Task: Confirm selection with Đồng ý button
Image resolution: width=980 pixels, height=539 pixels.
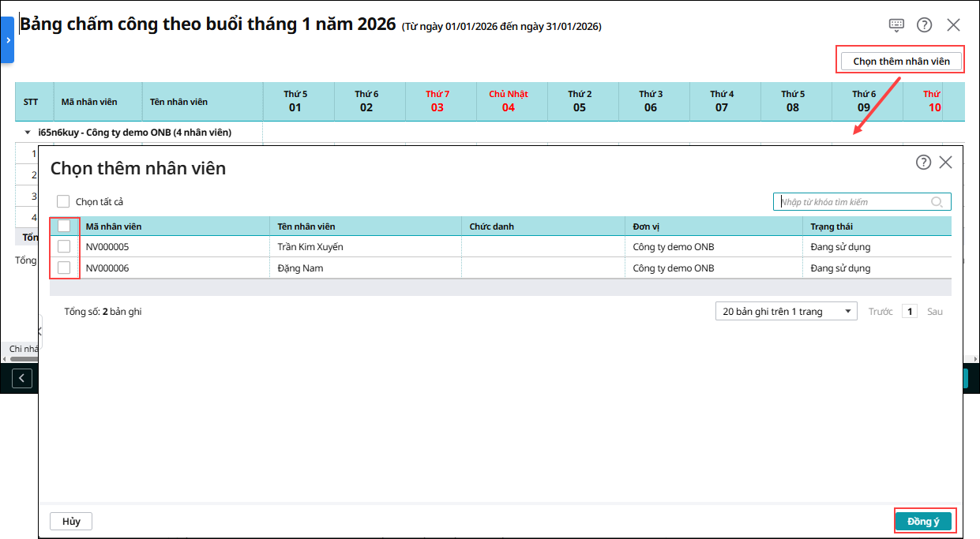Action: click(923, 521)
